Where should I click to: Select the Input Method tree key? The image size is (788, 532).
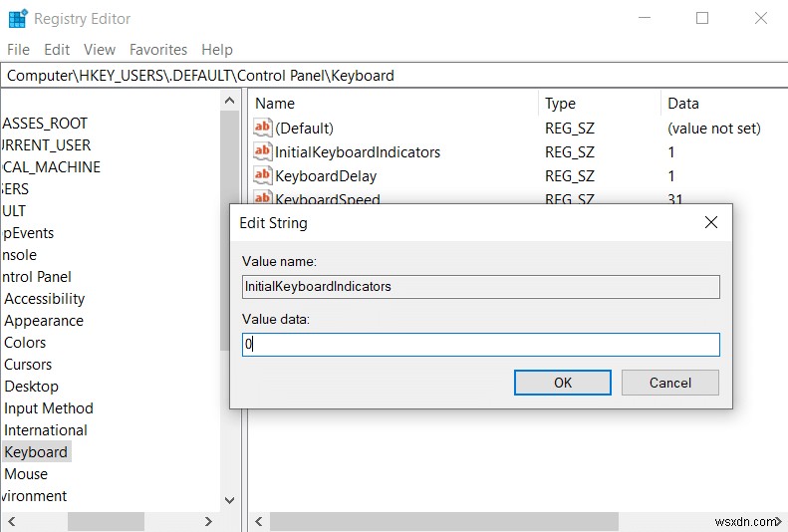(49, 408)
